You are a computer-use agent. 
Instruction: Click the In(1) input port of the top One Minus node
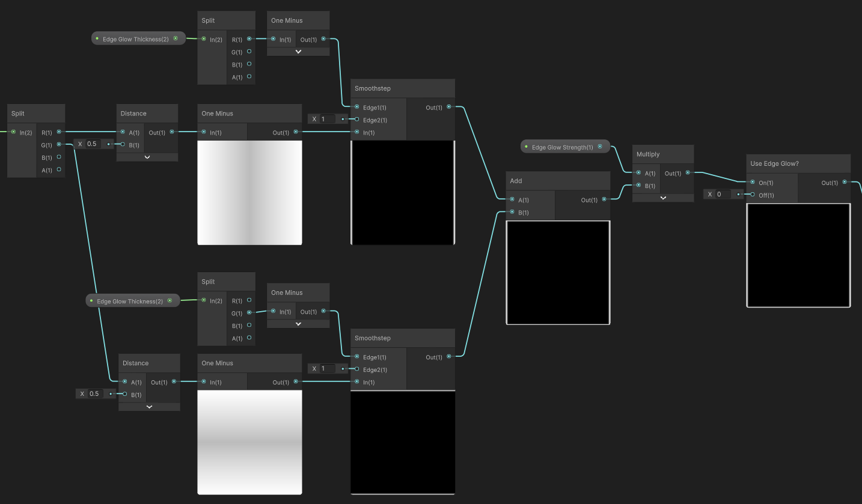click(x=274, y=40)
